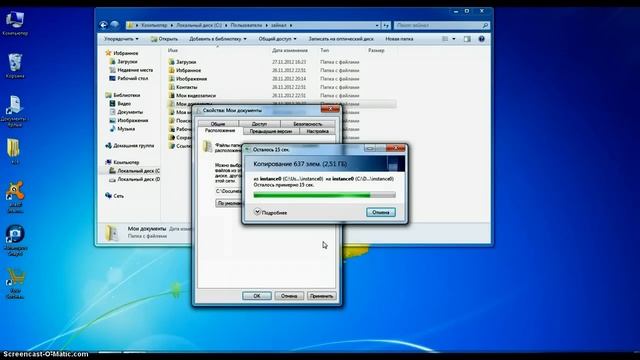Click the refresh button next to address bar
640x360 pixels.
386,25
